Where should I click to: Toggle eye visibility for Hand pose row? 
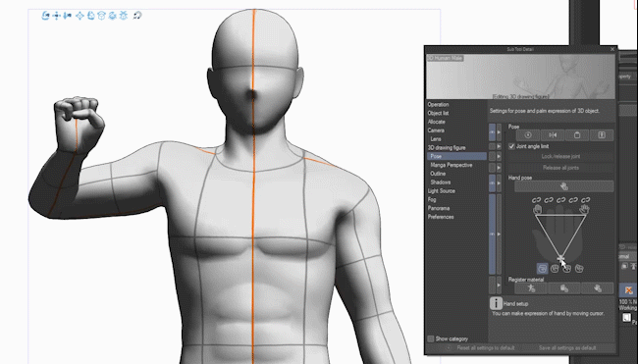(x=492, y=183)
